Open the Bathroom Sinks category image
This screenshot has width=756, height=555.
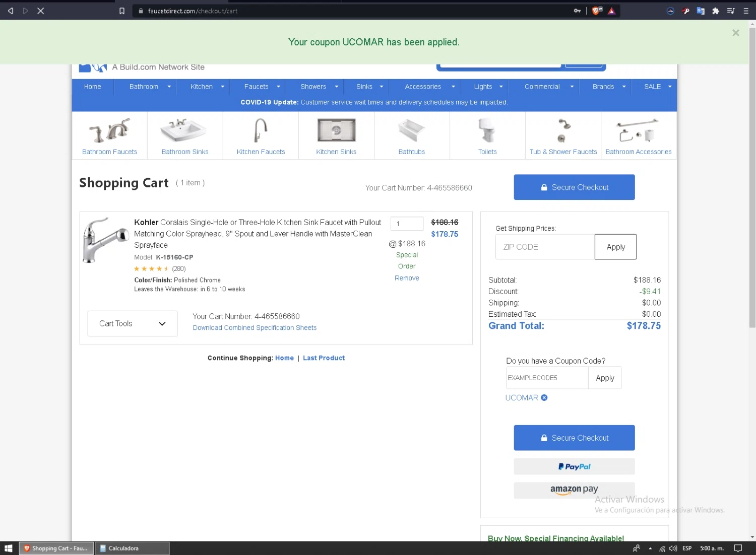[183, 130]
